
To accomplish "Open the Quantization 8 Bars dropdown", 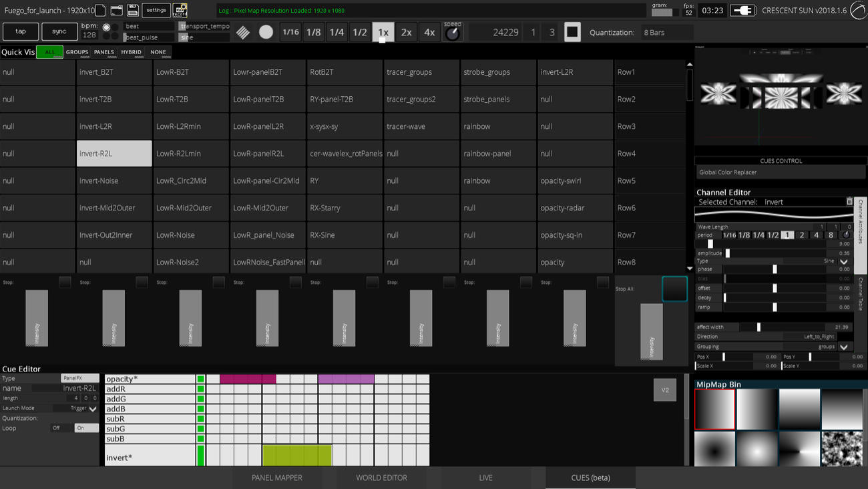I will [x=666, y=32].
